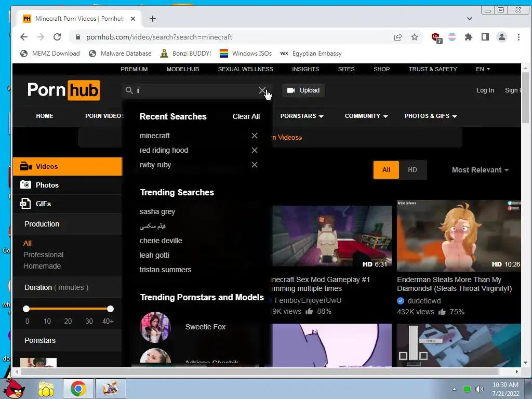Open INSIGHTS in the top bar
This screenshot has width=532, height=399.
[305, 69]
